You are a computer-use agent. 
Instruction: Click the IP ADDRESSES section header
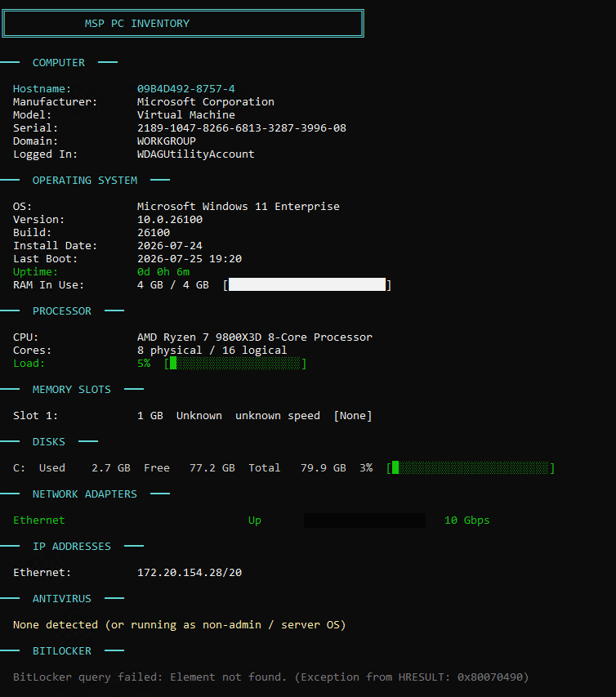tap(72, 547)
